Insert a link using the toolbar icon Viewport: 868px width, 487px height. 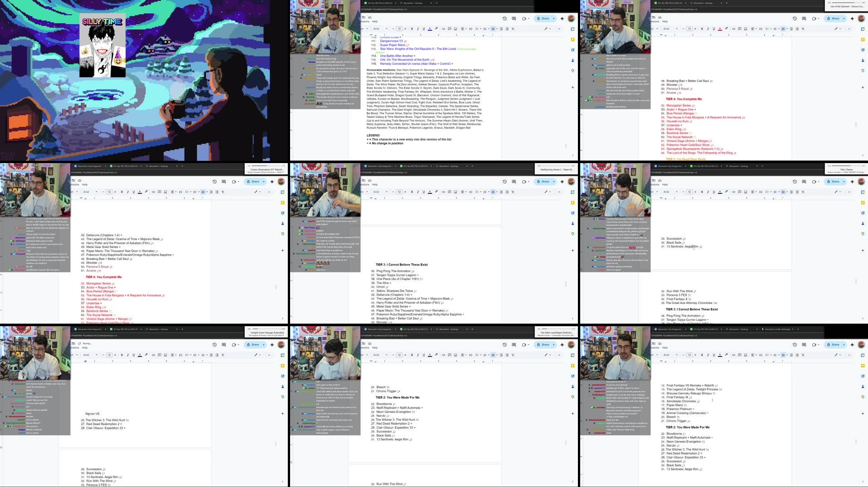click(444, 28)
